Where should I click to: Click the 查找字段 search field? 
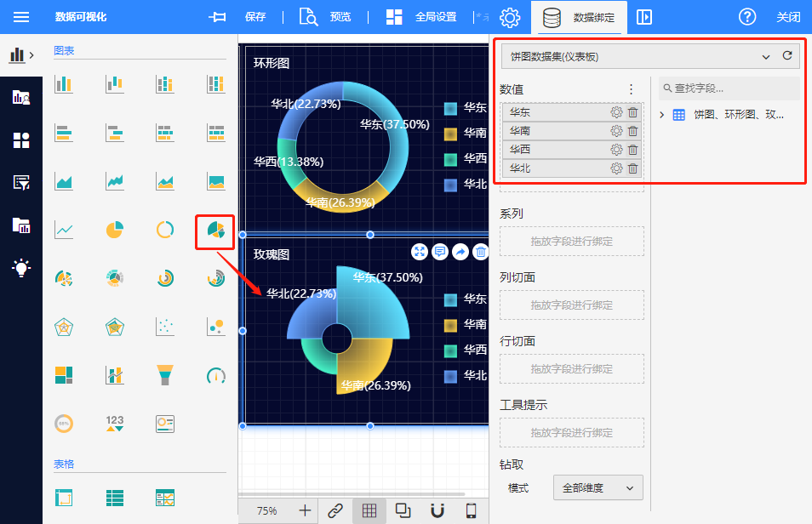click(730, 88)
